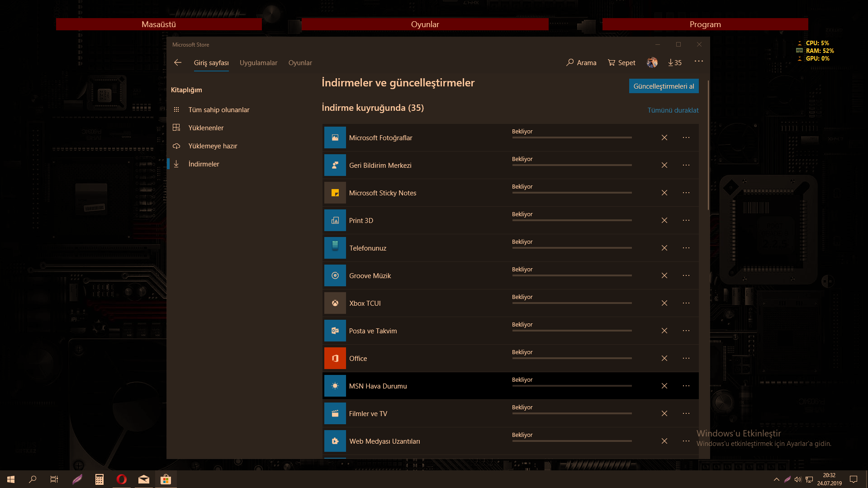
Task: Open the Mail app on taskbar
Action: pos(144,479)
